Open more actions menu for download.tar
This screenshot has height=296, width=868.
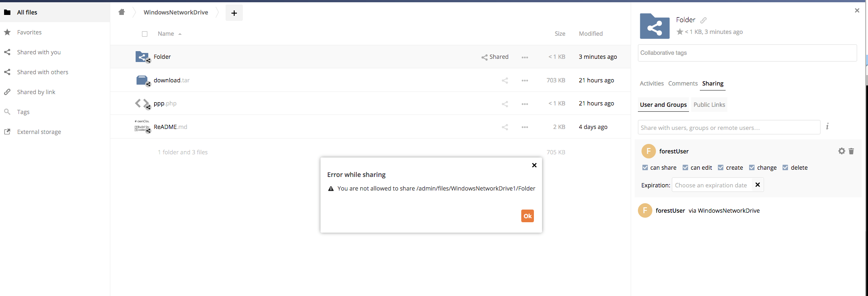pos(525,81)
